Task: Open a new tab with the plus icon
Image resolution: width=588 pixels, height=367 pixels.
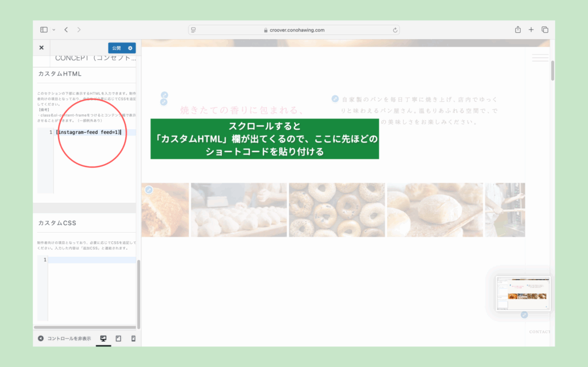Action: coord(531,30)
